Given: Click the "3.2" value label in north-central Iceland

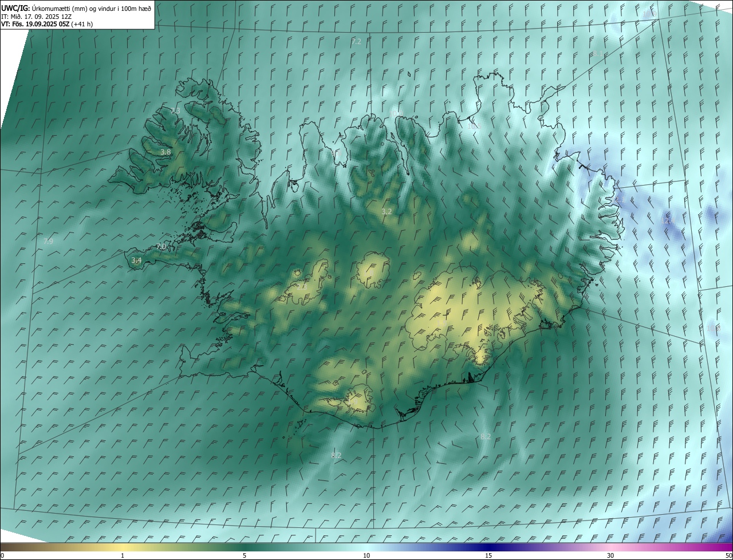Looking at the screenshot, I should coord(387,212).
